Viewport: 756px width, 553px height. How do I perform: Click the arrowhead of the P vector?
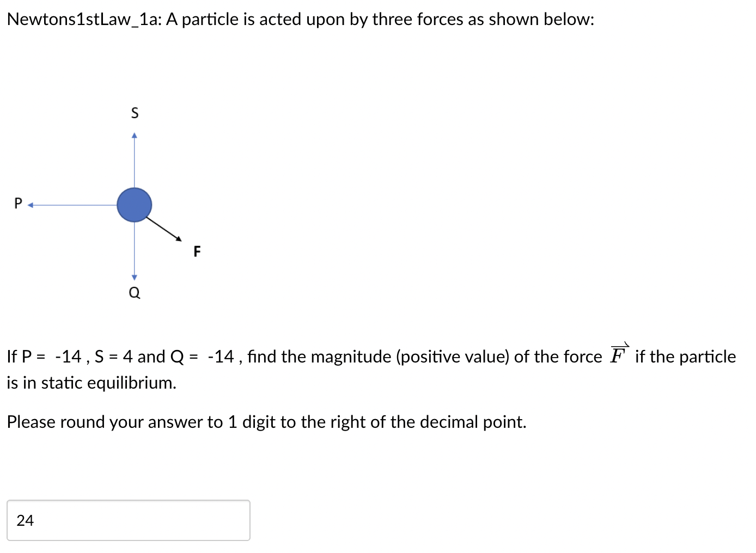[x=31, y=205]
